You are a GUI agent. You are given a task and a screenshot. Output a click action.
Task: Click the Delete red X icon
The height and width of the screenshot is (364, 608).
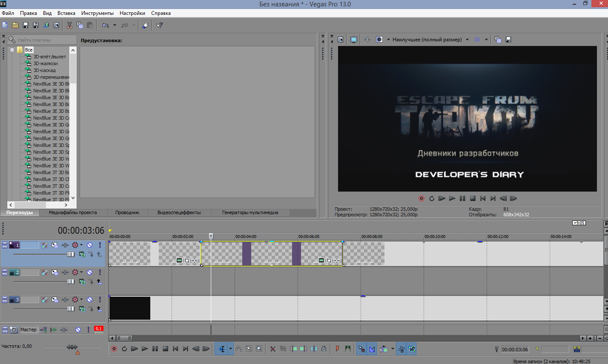point(273,349)
